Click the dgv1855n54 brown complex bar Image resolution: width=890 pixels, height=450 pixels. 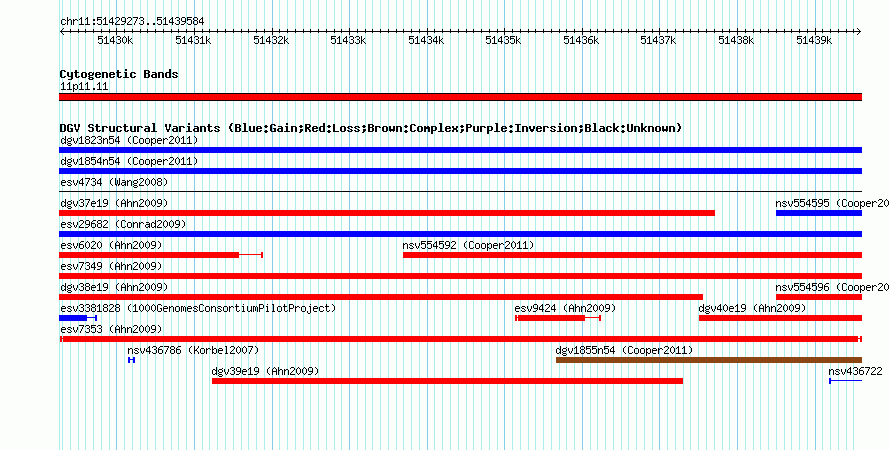(709, 360)
